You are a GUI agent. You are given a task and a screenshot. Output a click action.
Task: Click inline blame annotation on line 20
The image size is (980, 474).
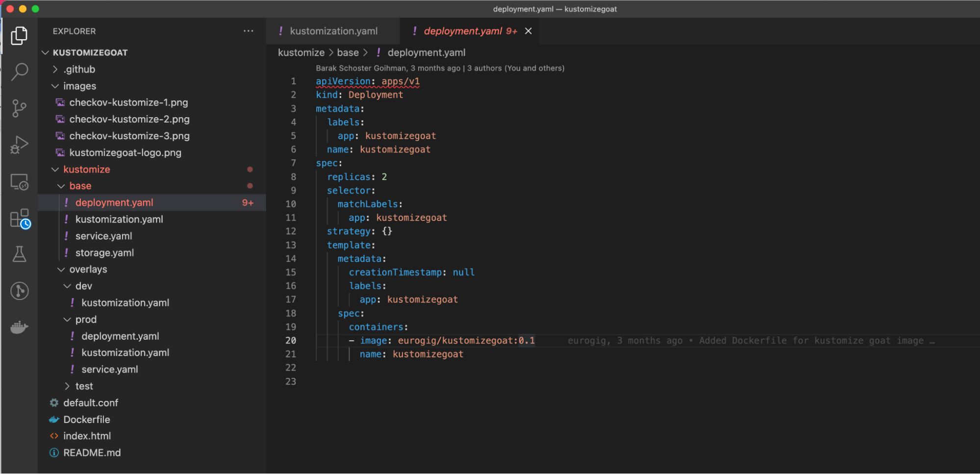(751, 340)
